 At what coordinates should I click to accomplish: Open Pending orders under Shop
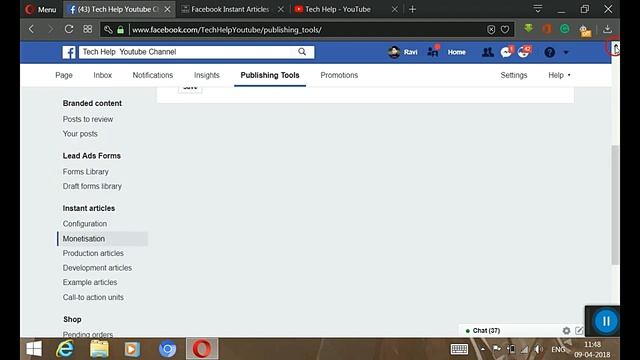click(x=88, y=334)
